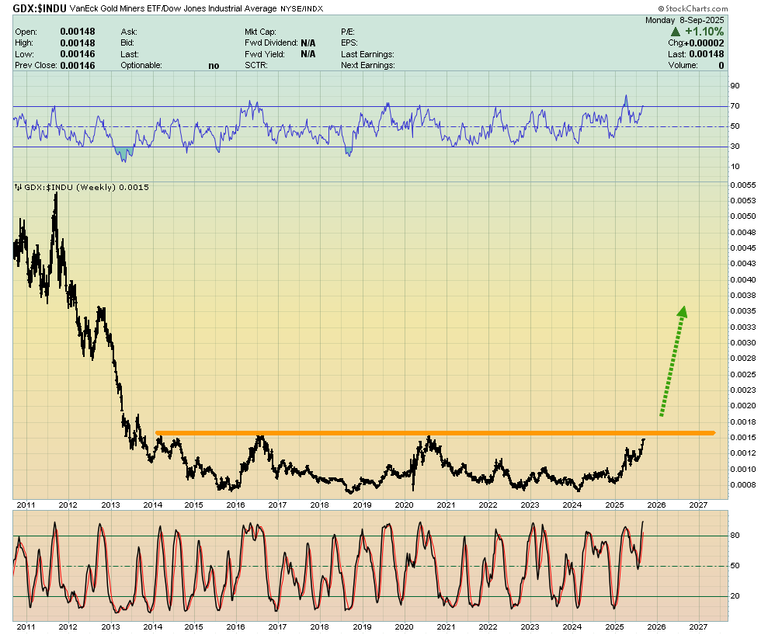Screen dimensions: 768x634
Task: Click the 80 level on the stochastic scale
Action: (735, 536)
